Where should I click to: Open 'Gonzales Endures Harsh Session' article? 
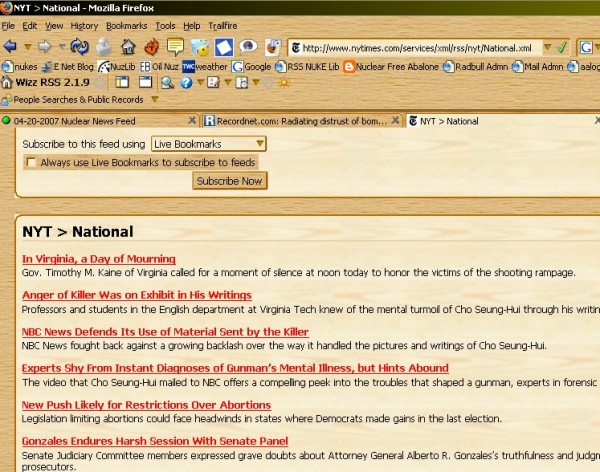pos(155,441)
